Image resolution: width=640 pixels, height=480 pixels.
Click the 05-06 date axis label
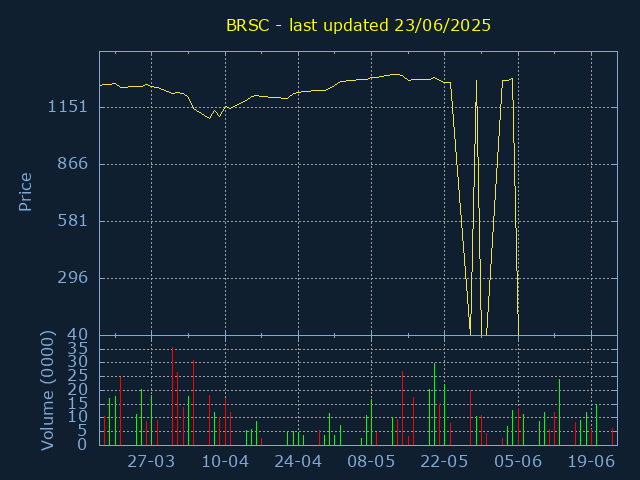point(518,462)
